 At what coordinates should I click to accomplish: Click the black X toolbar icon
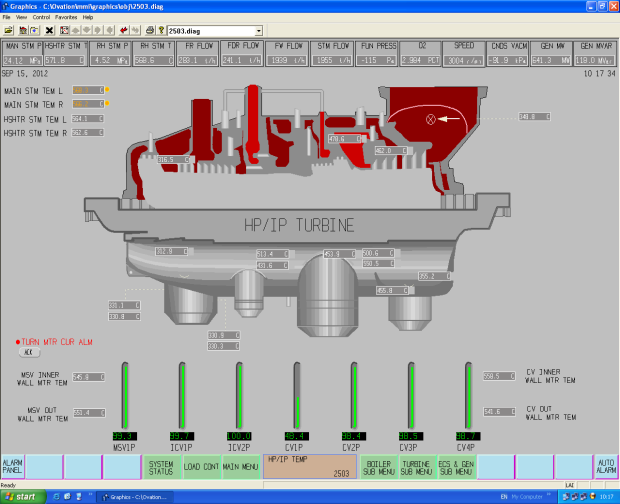pos(49,30)
